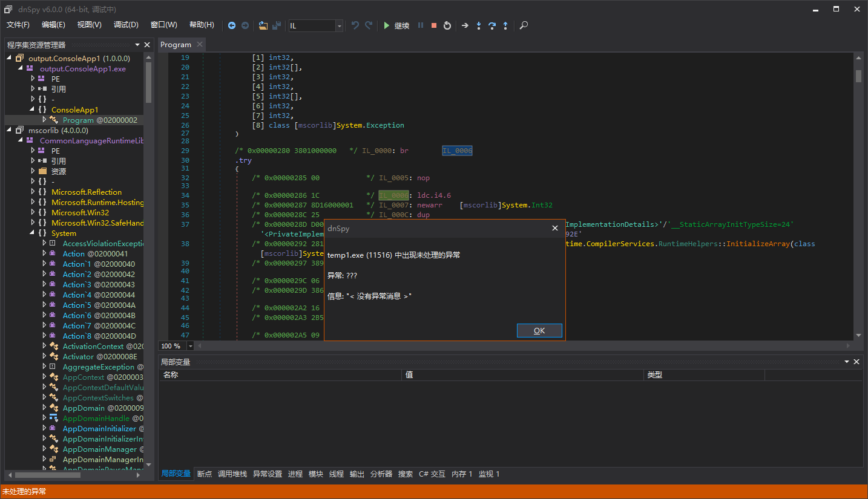
Task: Open the 调试(D) menu
Action: pyautogui.click(x=126, y=25)
